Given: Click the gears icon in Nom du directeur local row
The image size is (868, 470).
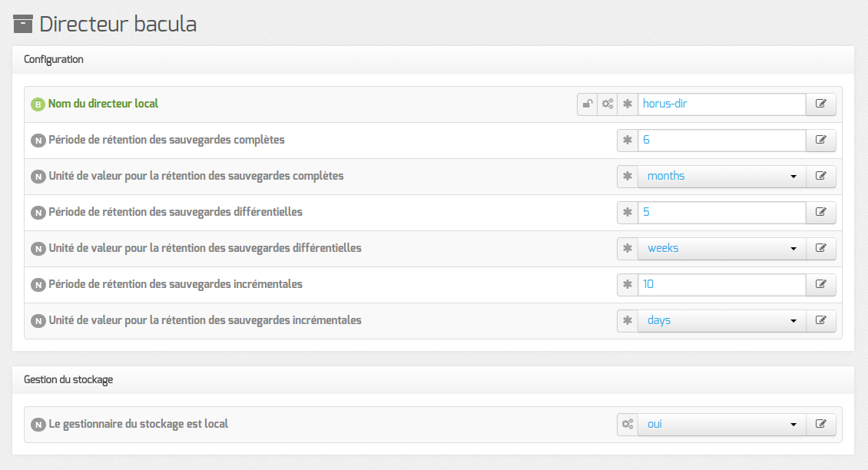Looking at the screenshot, I should (608, 104).
